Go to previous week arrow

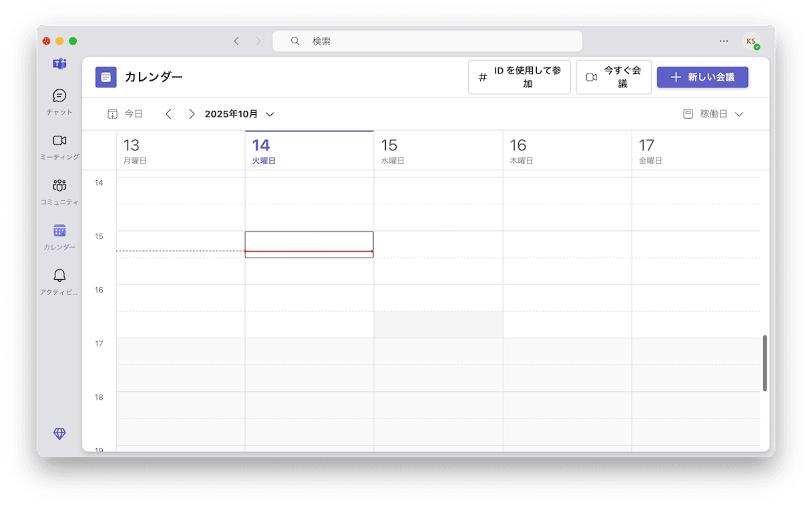168,114
